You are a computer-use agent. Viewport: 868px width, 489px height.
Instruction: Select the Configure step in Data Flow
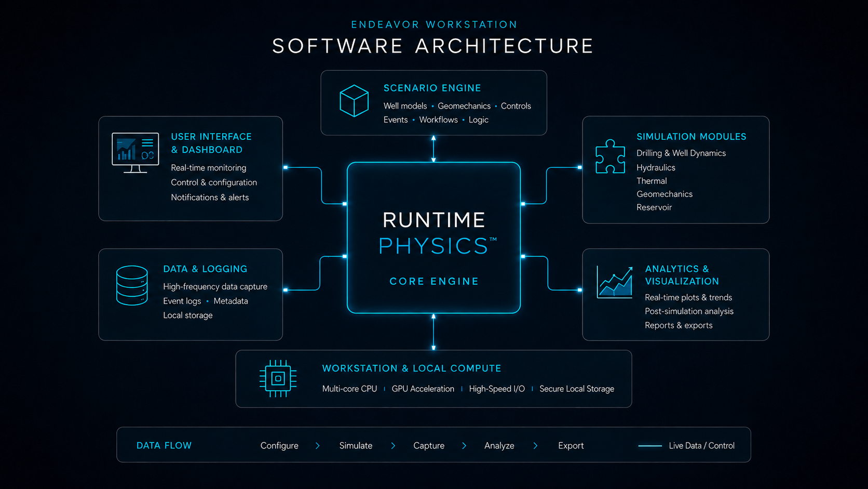pos(279,446)
